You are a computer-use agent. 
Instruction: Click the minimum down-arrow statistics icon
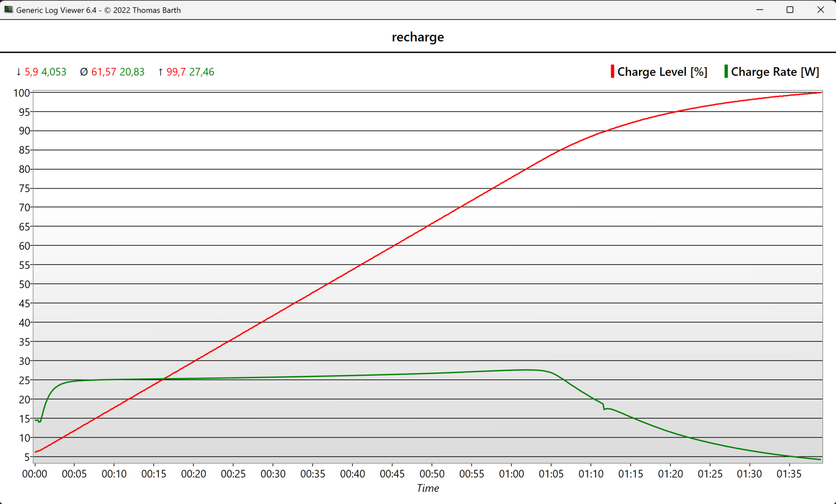pos(18,72)
